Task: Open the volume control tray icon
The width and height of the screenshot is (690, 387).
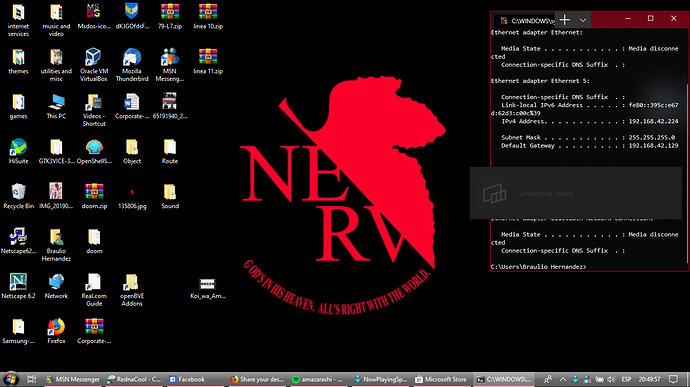Action: 611,379
